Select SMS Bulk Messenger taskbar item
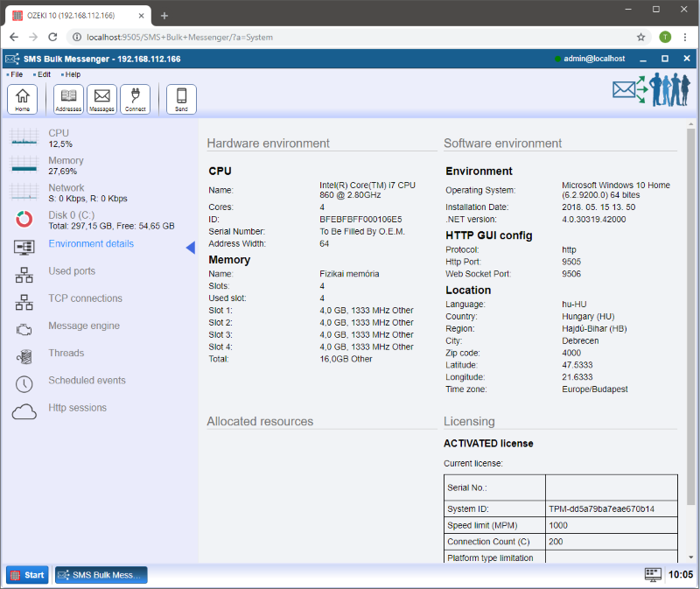700x589 pixels. tap(101, 575)
